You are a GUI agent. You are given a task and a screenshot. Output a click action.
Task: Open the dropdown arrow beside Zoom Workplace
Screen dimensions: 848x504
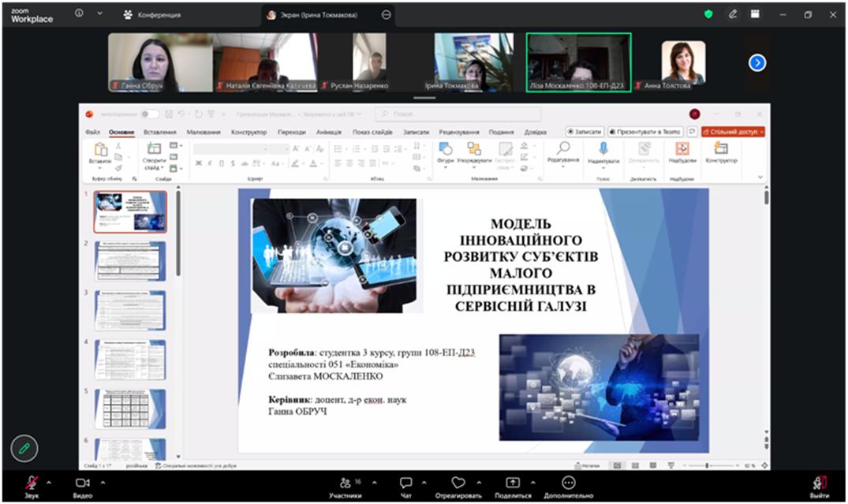coord(99,14)
